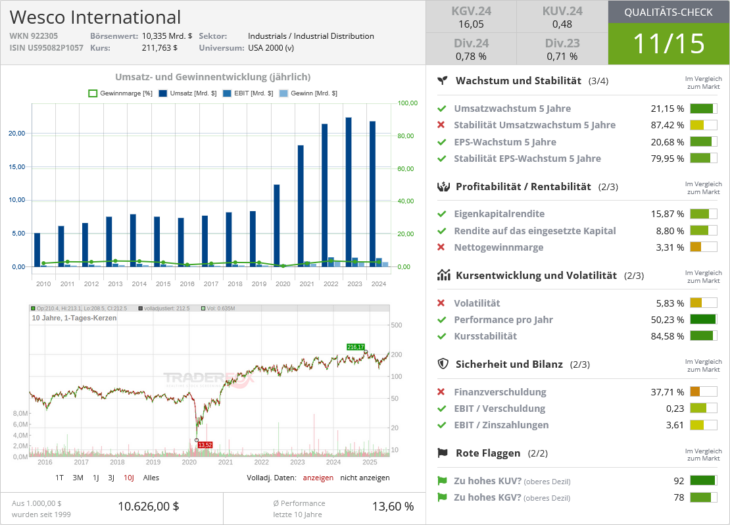Screen dimensions: 730x525
Task: Click the Kurs value 211,763 $
Action: coord(159,48)
